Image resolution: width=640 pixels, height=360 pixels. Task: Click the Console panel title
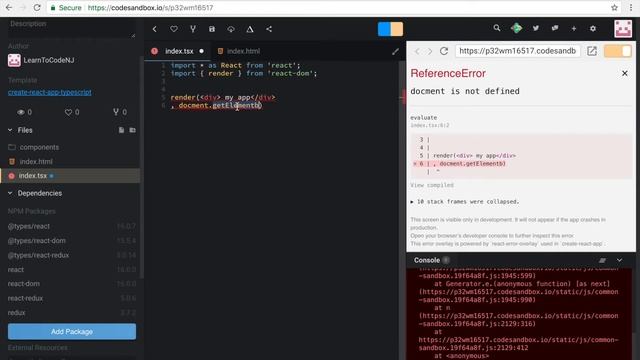pos(427,260)
